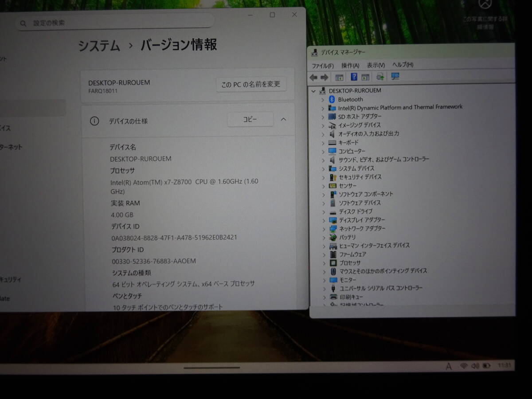
Task: Expand the モニター node chevron
Action: coord(324,280)
